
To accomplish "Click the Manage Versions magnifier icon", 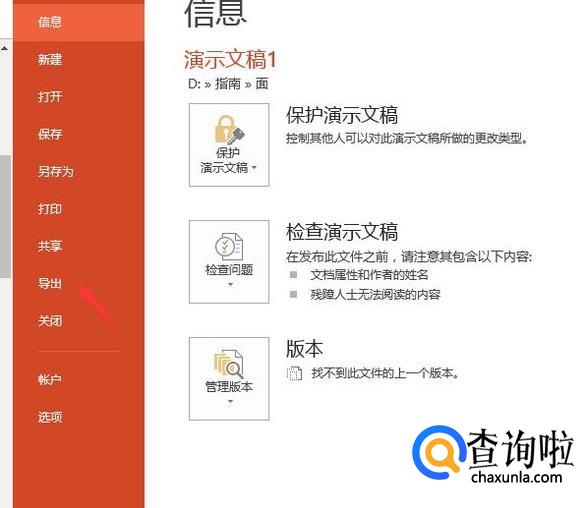I will pyautogui.click(x=228, y=364).
